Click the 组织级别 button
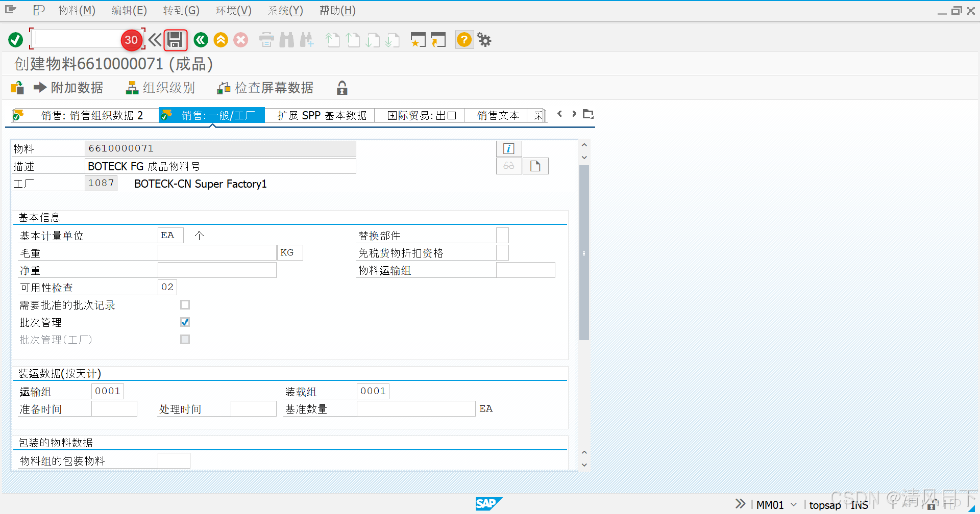Screen dimensions: 980x514 click(x=161, y=88)
